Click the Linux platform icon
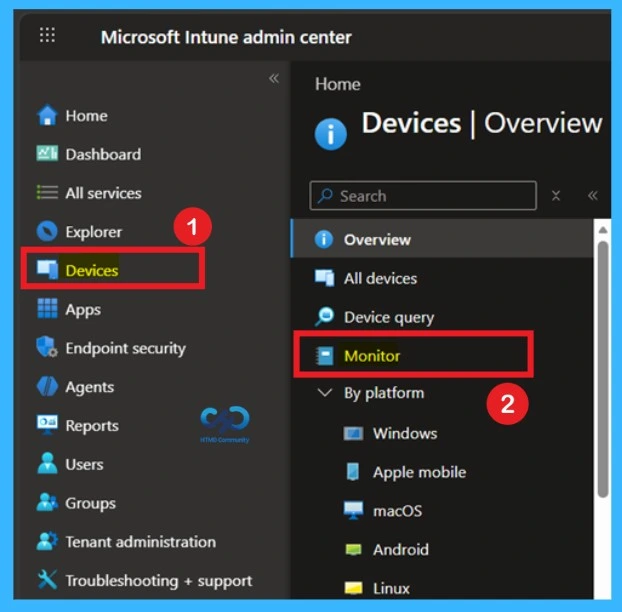This screenshot has height=612, width=622. click(353, 587)
